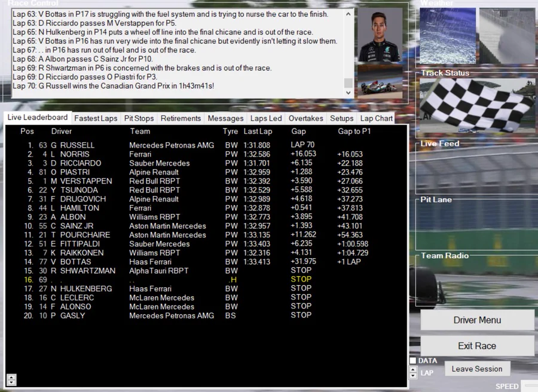Click the Driver column header
The width and height of the screenshot is (538, 392).
[x=62, y=131]
